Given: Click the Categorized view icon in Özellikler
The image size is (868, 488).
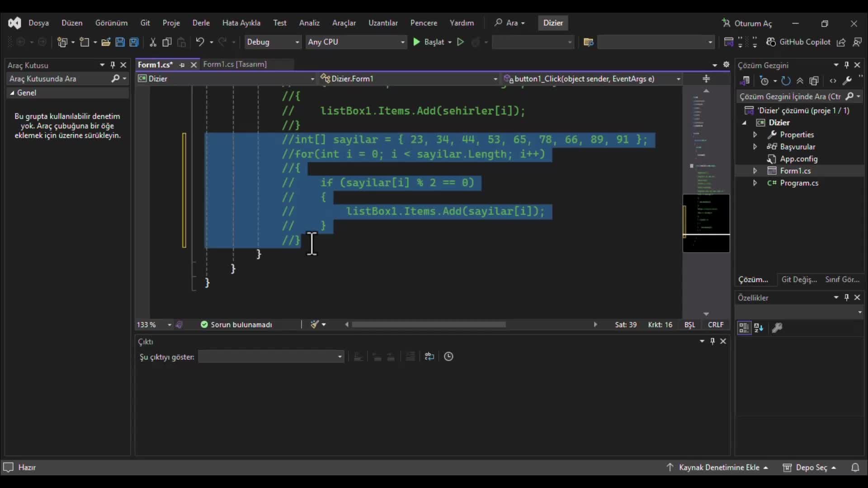Looking at the screenshot, I should [744, 328].
